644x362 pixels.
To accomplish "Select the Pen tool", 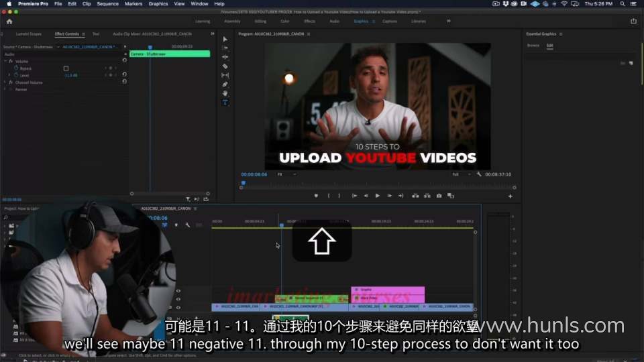I will 225,84.
